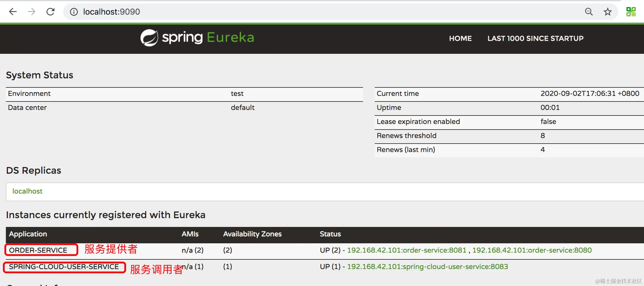Screen dimensions: 644x286
Task: Click the Spring Eureka logo
Action: [197, 38]
